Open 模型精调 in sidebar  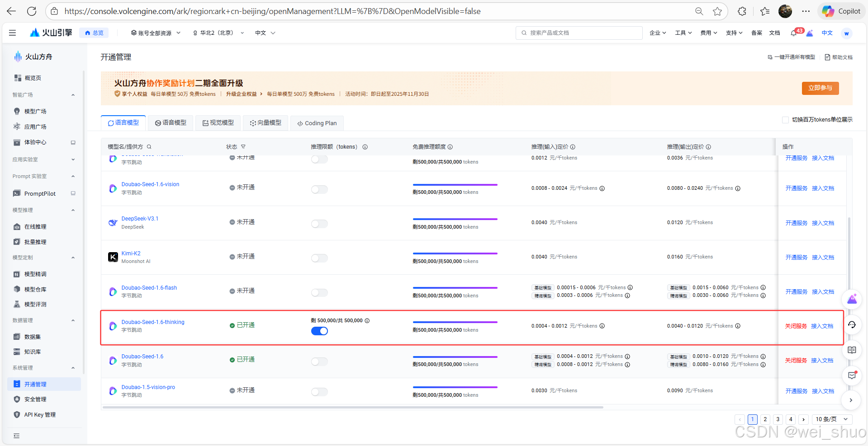pyautogui.click(x=35, y=274)
